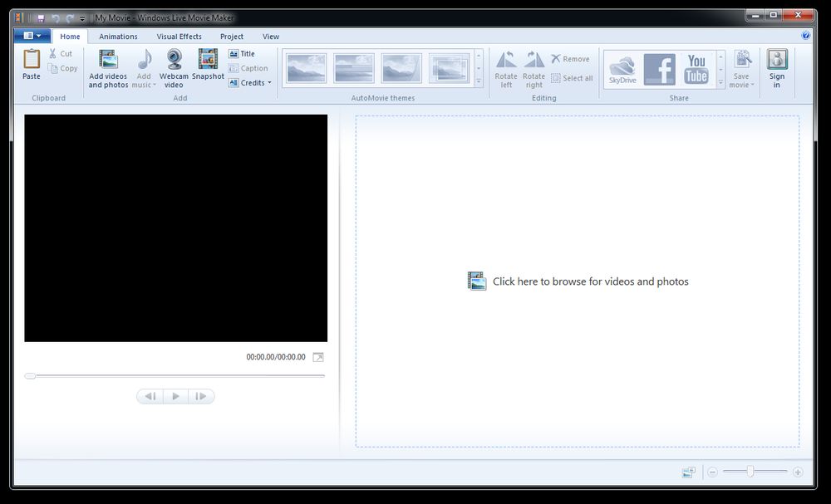The image size is (831, 504).
Task: Open the Visual Effects tab
Action: click(x=179, y=36)
